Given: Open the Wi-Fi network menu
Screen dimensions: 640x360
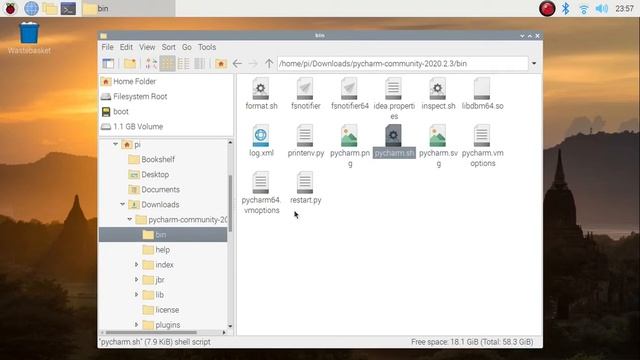Looking at the screenshot, I should pyautogui.click(x=584, y=9).
